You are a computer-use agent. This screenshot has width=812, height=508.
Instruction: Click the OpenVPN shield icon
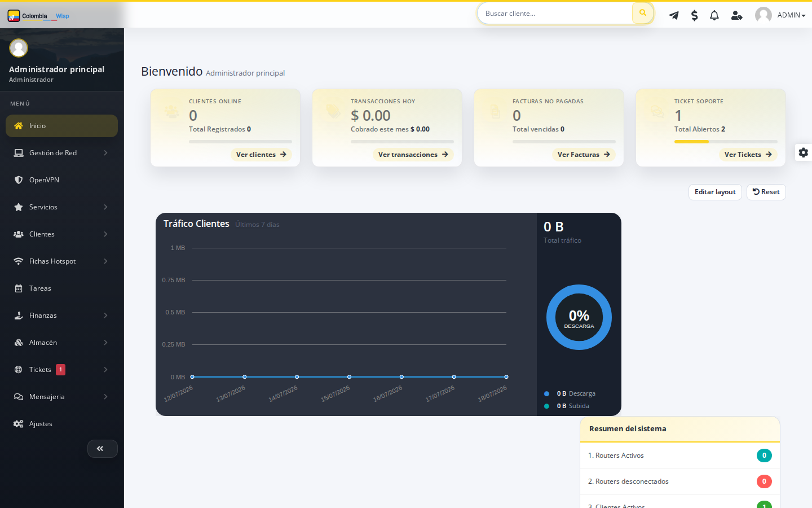19,180
